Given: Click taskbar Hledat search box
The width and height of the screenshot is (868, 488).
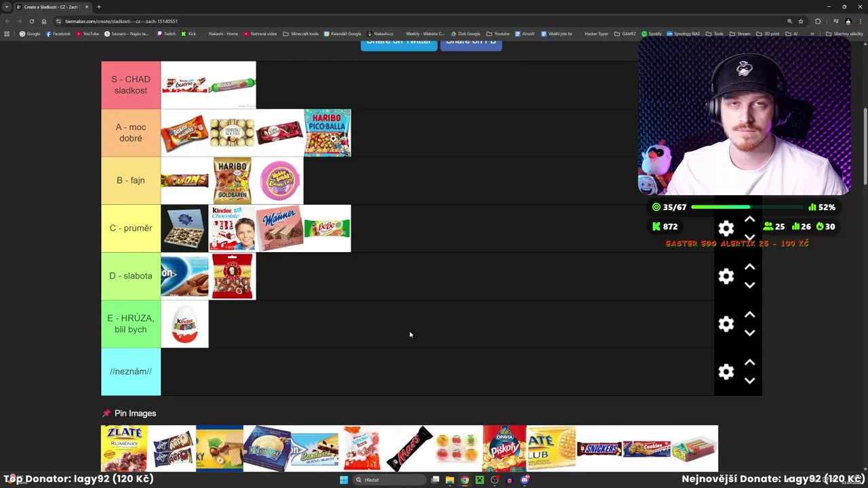Looking at the screenshot, I should [x=390, y=480].
